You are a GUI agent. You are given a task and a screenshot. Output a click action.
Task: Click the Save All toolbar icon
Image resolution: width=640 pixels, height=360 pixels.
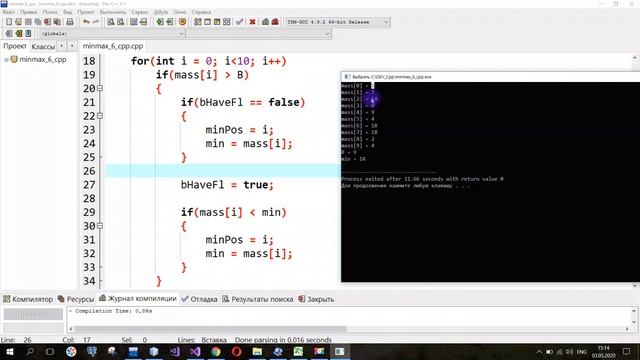(38, 22)
